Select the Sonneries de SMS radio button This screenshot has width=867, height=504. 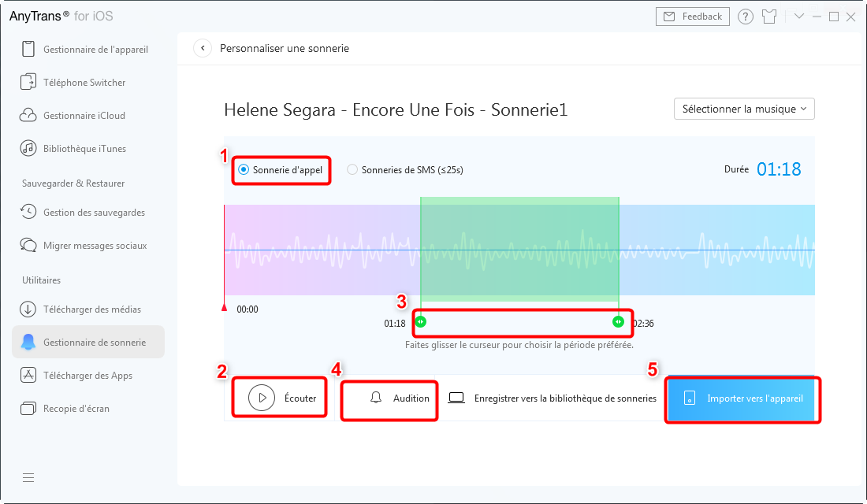(x=352, y=169)
